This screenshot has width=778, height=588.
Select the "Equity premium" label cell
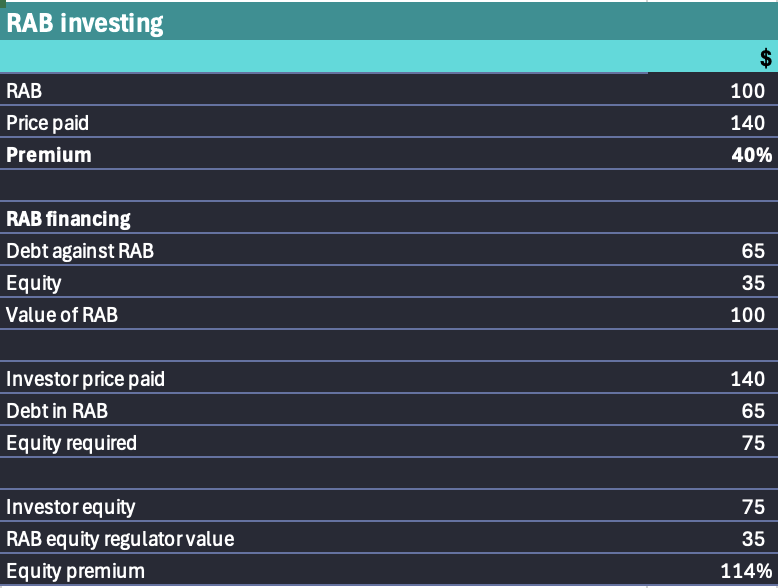[x=75, y=572]
